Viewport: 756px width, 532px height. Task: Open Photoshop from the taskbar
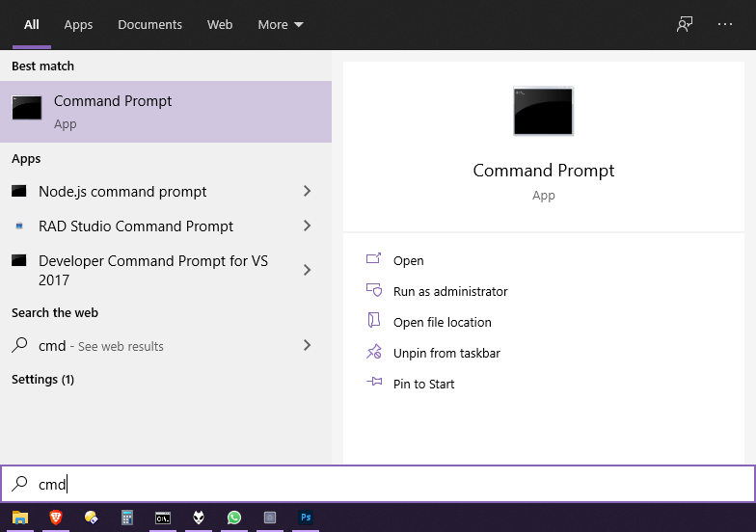pyautogui.click(x=306, y=518)
